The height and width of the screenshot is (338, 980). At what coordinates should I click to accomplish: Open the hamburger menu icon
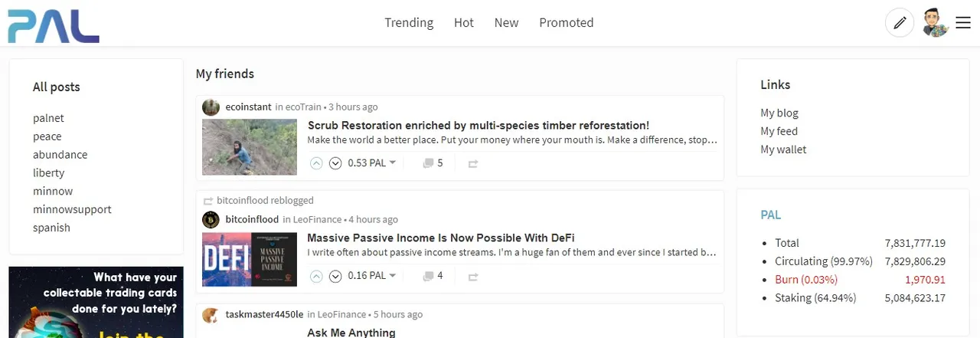pos(963,23)
